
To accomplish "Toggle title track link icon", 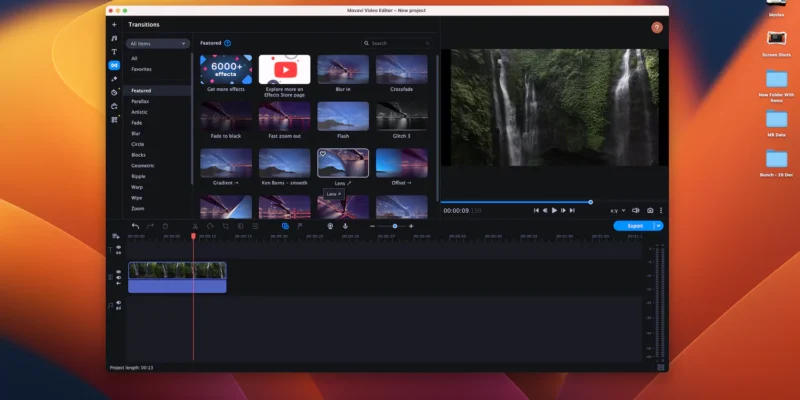I will pyautogui.click(x=118, y=253).
